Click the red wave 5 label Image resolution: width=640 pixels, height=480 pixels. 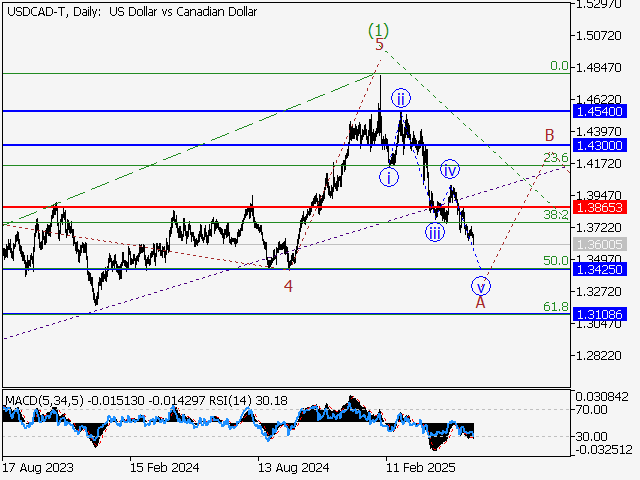tap(379, 45)
